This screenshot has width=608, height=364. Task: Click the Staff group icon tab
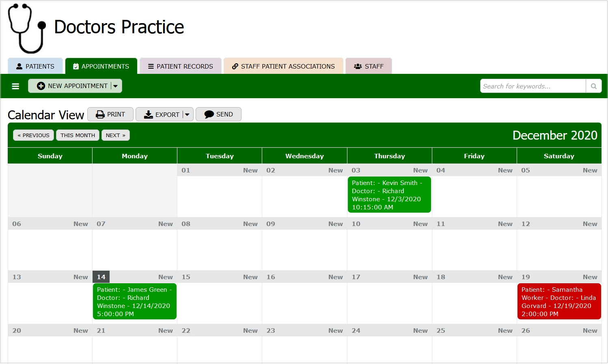coord(369,66)
